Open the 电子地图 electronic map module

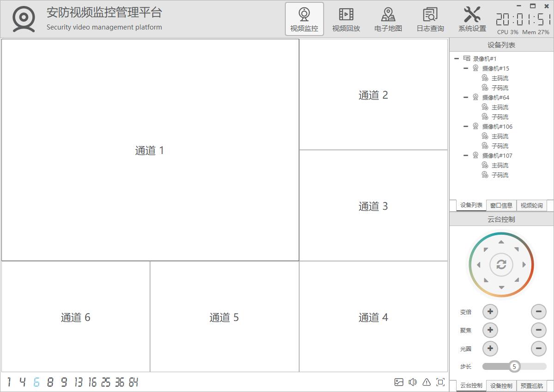(388, 19)
